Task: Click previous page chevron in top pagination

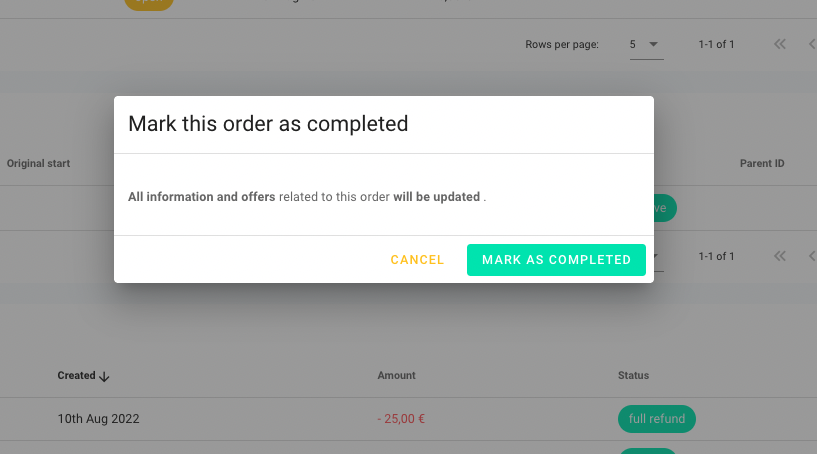Action: 812,44
